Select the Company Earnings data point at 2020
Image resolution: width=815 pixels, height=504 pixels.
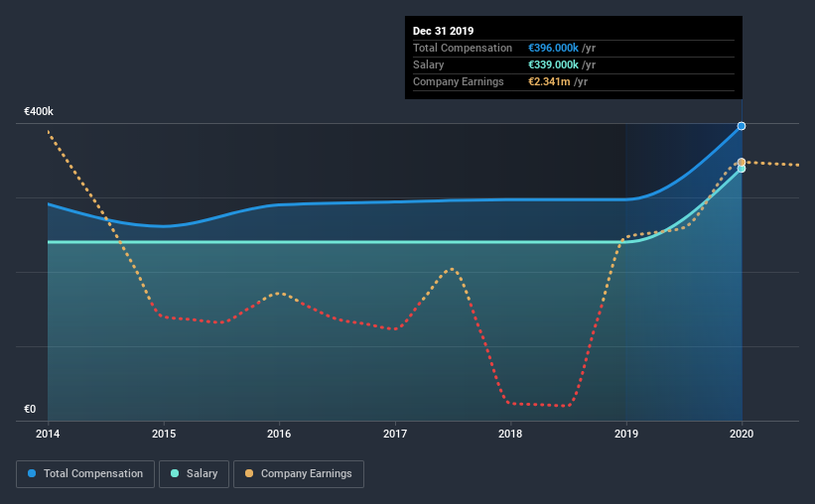(x=742, y=162)
